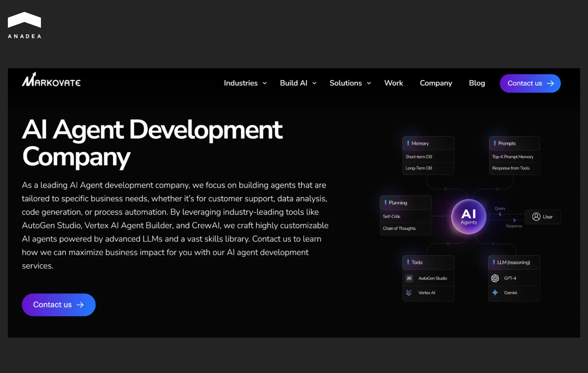Screen dimensions: 588x373
Task: Go to the Blog page
Action: click(477, 83)
